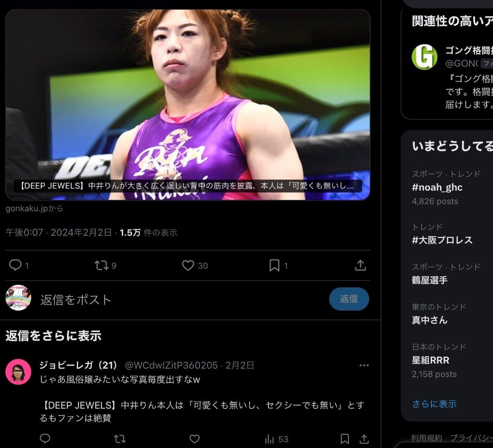The height and width of the screenshot is (448, 493).
Task: Like the main post with 30 likes
Action: [188, 265]
